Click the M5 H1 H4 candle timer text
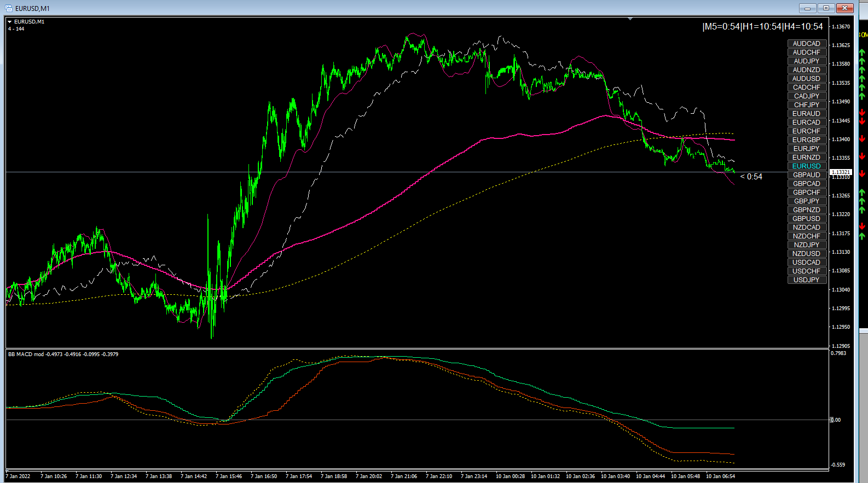 pos(762,27)
